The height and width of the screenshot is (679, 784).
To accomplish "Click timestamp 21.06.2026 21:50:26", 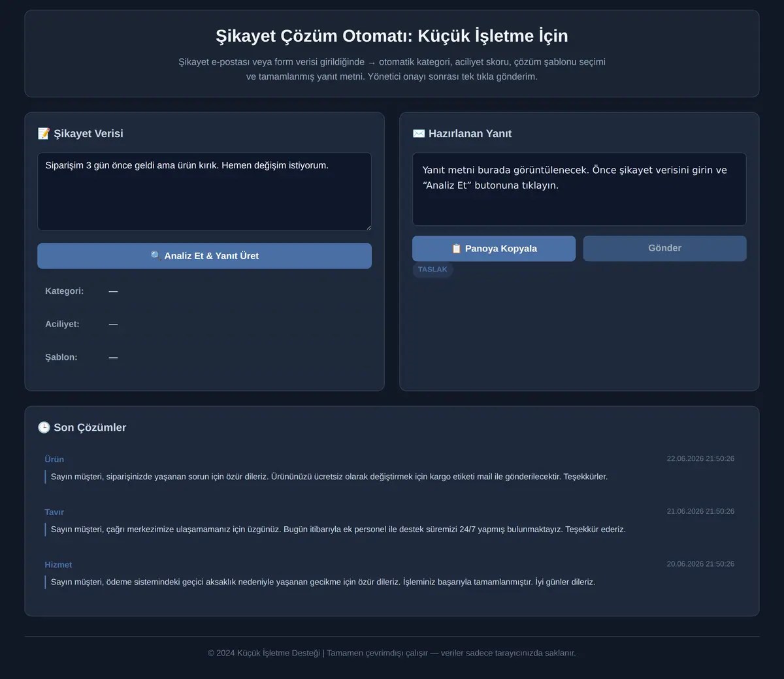I will pyautogui.click(x=700, y=511).
